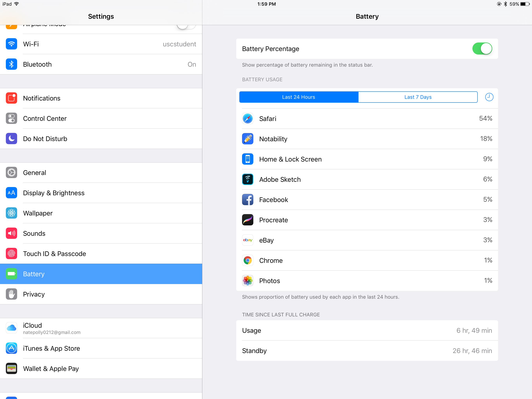Turn off the Battery Percentage switch

click(482, 49)
